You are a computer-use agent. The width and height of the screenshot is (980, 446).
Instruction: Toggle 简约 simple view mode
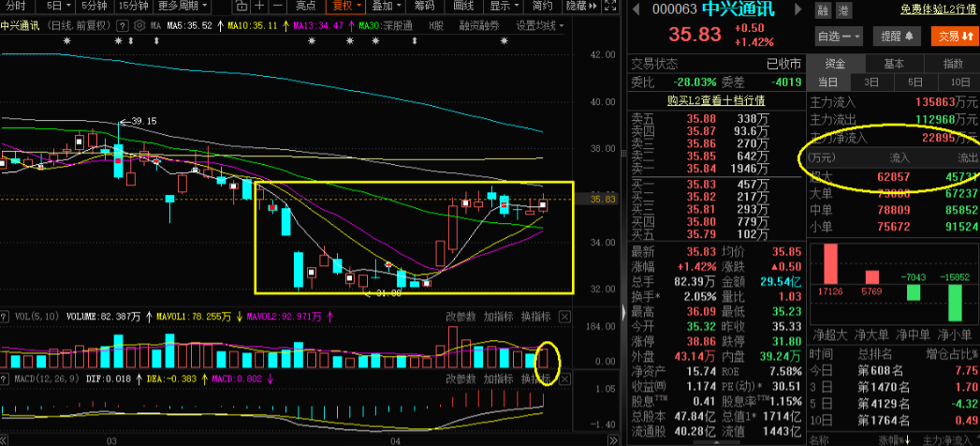click(542, 7)
